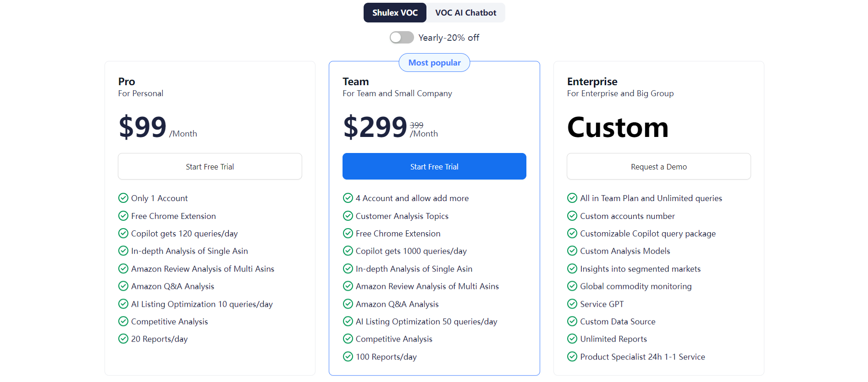868x382 pixels.
Task: Start Free Trial for the Pro plan
Action: pos(210,166)
